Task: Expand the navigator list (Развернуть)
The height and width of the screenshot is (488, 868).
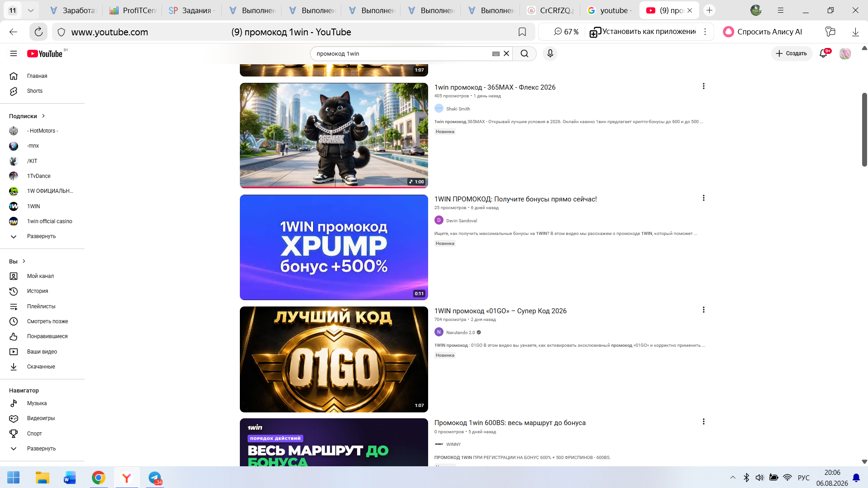Action: 41,449
